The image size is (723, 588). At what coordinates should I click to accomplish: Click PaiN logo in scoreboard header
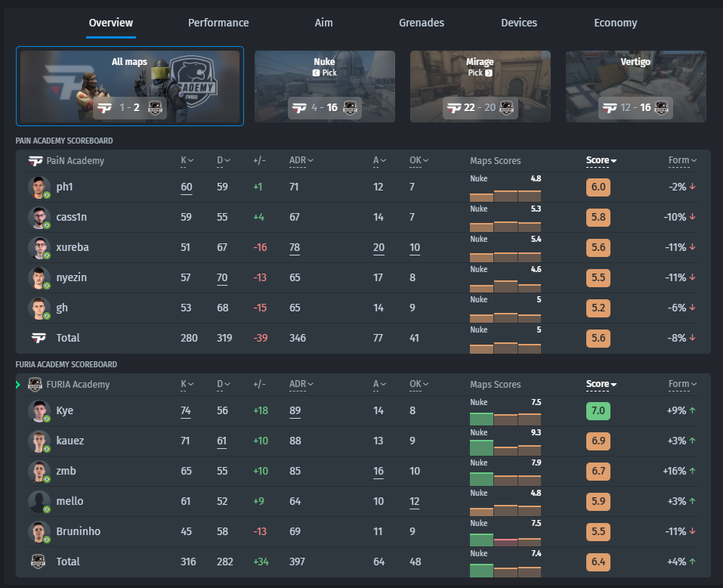click(36, 161)
